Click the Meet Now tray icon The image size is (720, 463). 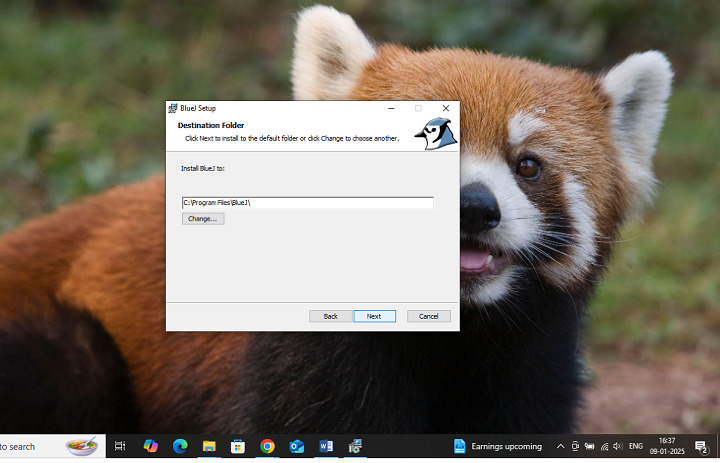pyautogui.click(x=575, y=446)
